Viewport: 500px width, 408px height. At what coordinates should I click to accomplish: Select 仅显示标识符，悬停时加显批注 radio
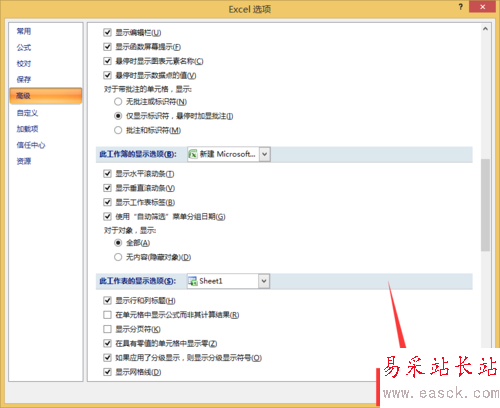[x=118, y=116]
